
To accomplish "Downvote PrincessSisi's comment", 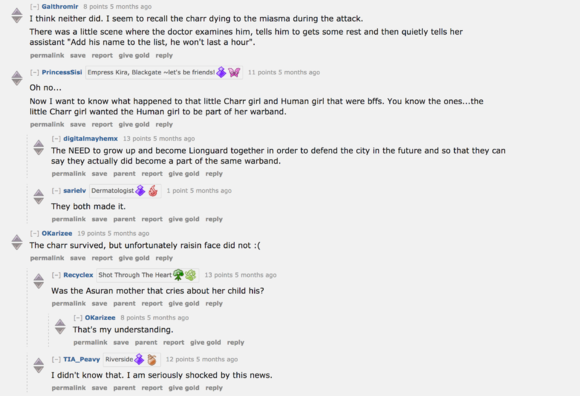I will (x=17, y=82).
